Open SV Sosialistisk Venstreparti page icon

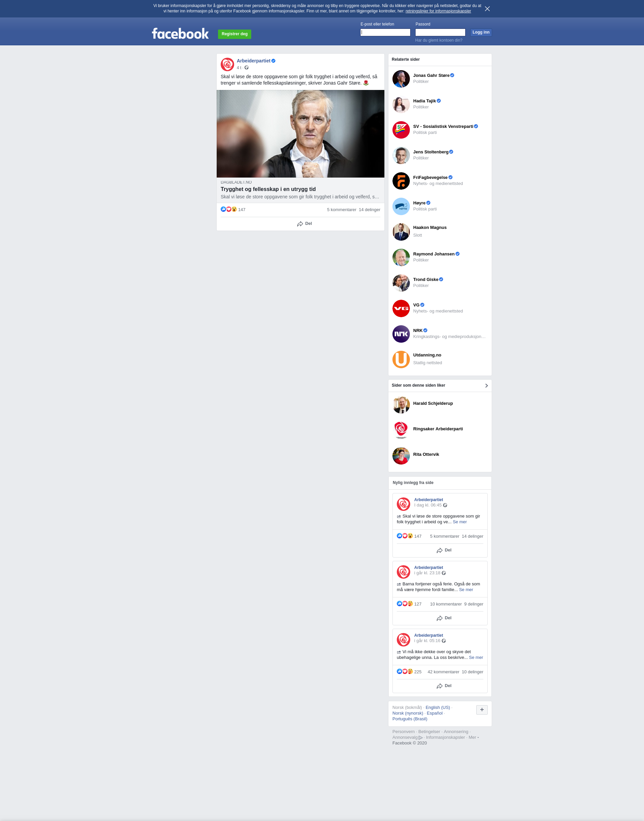click(x=401, y=130)
